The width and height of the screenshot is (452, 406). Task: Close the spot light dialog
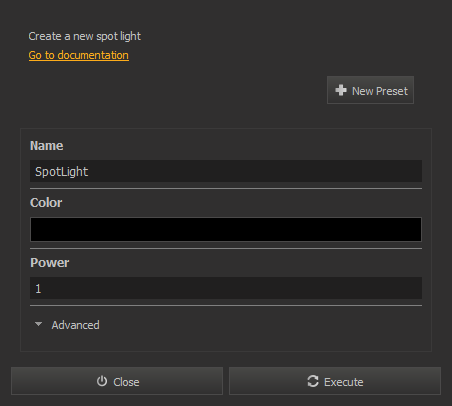click(117, 381)
